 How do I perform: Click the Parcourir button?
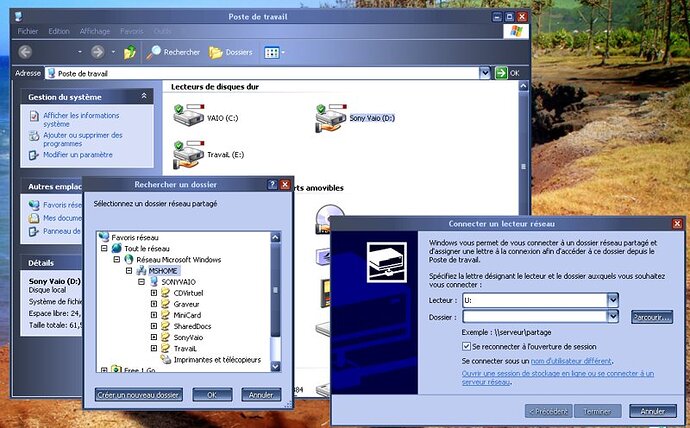point(652,317)
